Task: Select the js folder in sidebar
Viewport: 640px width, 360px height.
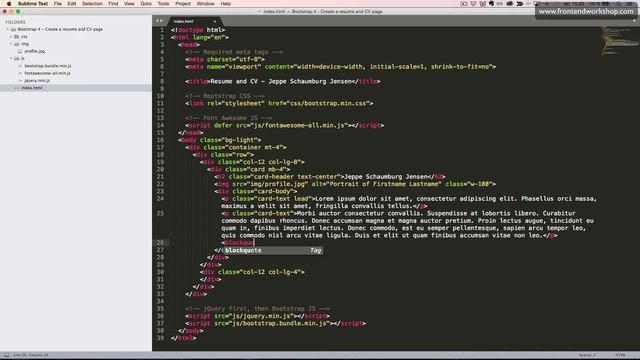Action: [23, 59]
